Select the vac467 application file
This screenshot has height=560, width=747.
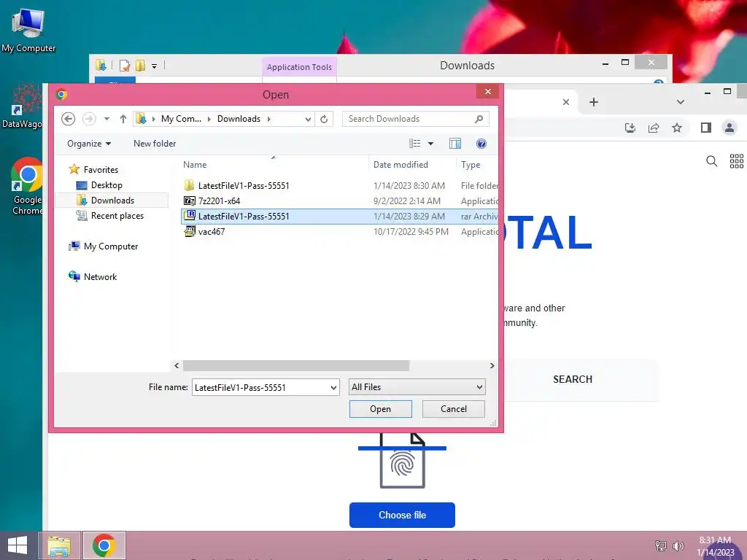click(339, 231)
